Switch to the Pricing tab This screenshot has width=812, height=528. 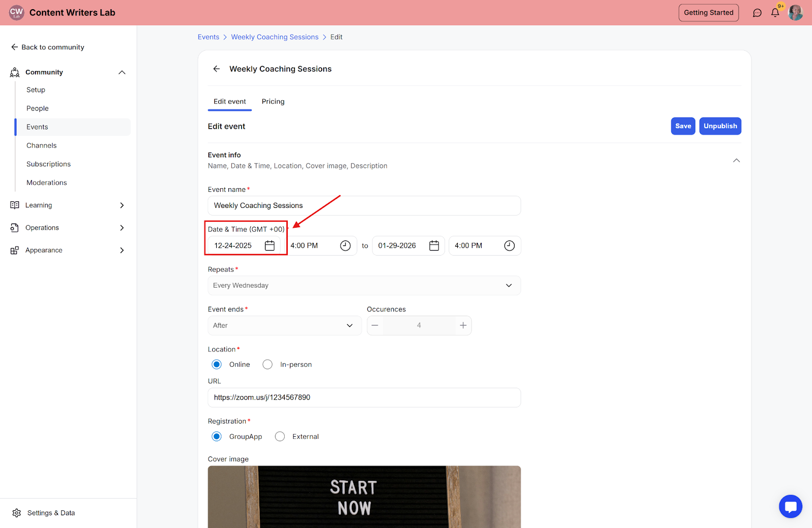[273, 101]
